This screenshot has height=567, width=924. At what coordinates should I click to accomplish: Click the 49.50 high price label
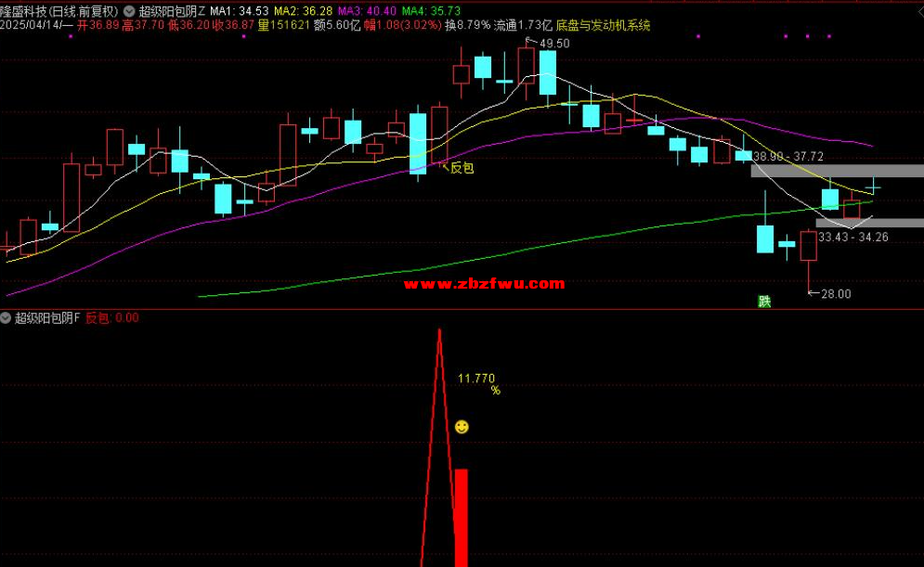pos(554,44)
